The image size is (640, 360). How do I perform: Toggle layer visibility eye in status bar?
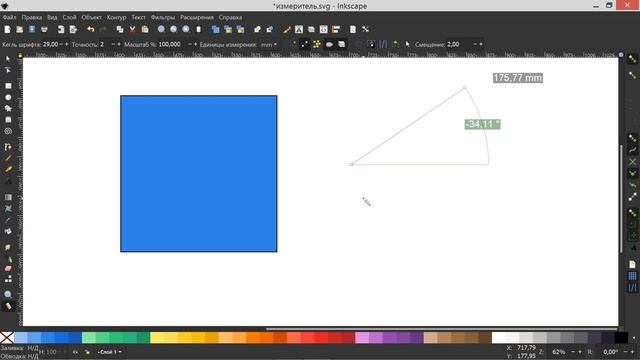click(75, 352)
